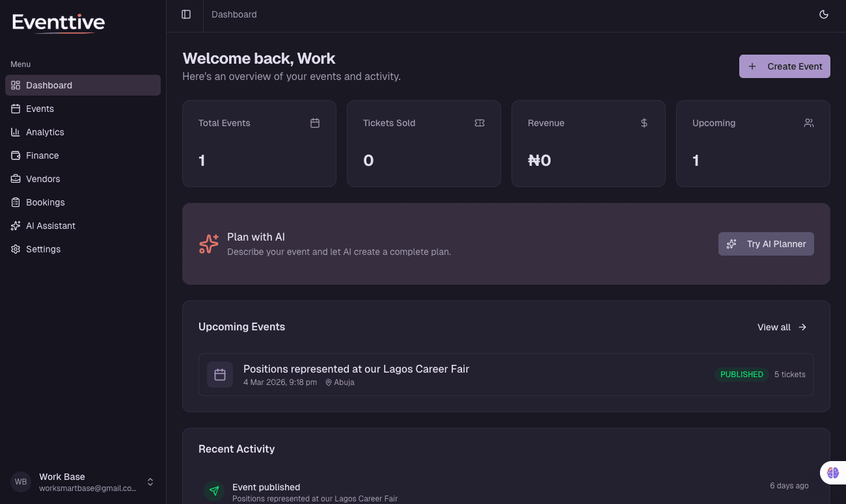The height and width of the screenshot is (504, 846).
Task: Click the ticket icon in Tickets Sold card
Action: (480, 123)
